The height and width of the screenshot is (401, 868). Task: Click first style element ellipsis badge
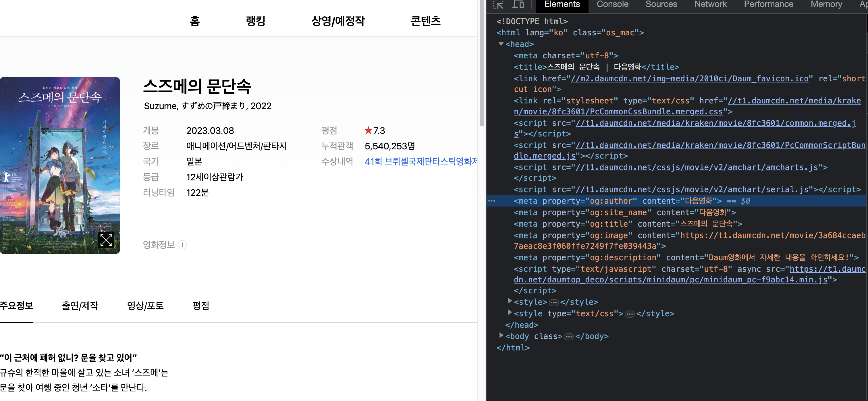click(x=553, y=302)
